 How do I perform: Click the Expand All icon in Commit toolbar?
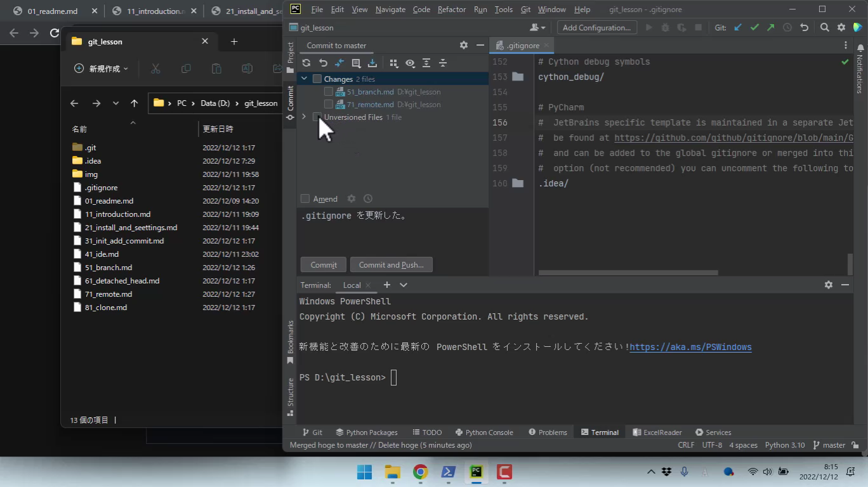coord(426,63)
